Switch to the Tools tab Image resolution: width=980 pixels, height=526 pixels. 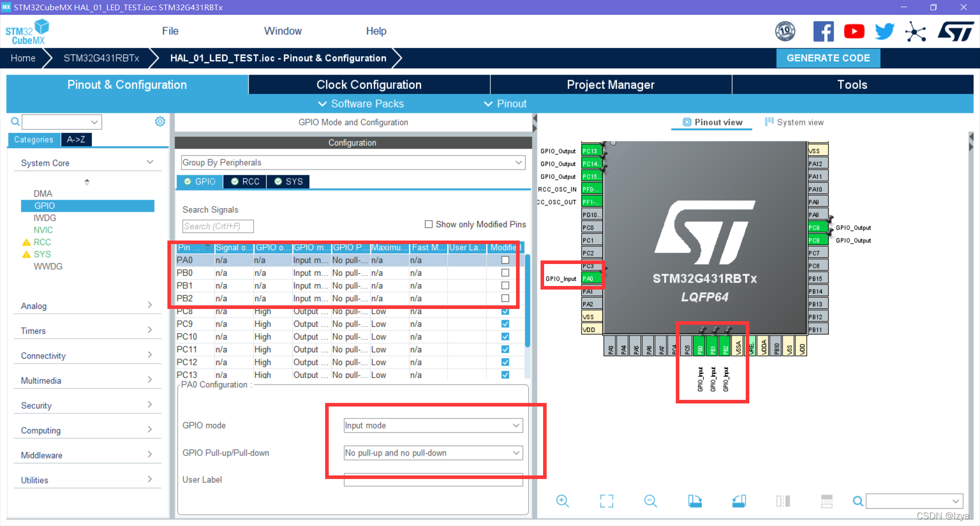[852, 85]
